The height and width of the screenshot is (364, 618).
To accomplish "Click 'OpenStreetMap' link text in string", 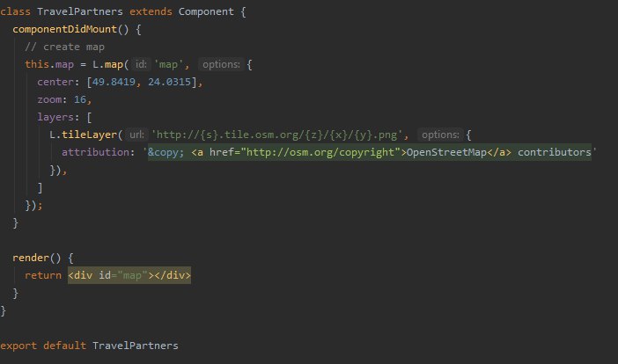I will [x=446, y=152].
